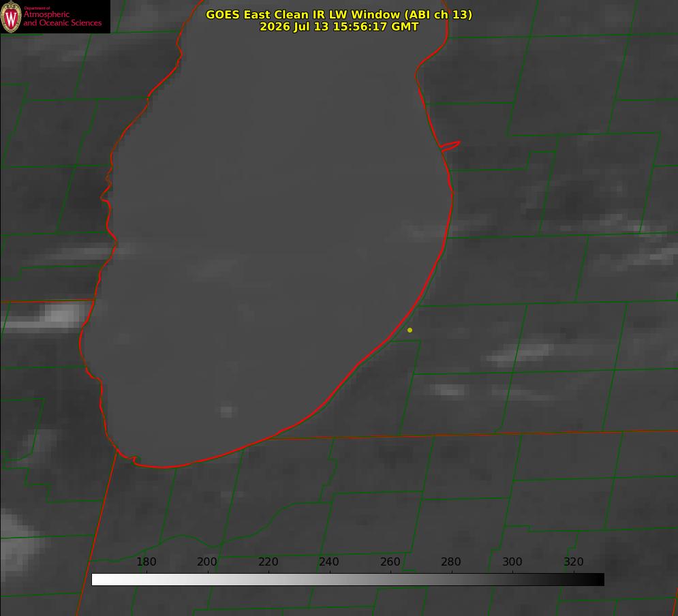Click the 2026 Jul 13 15:56:17 GMT timestamp
Image resolution: width=678 pixels, height=616 pixels.
(339, 27)
